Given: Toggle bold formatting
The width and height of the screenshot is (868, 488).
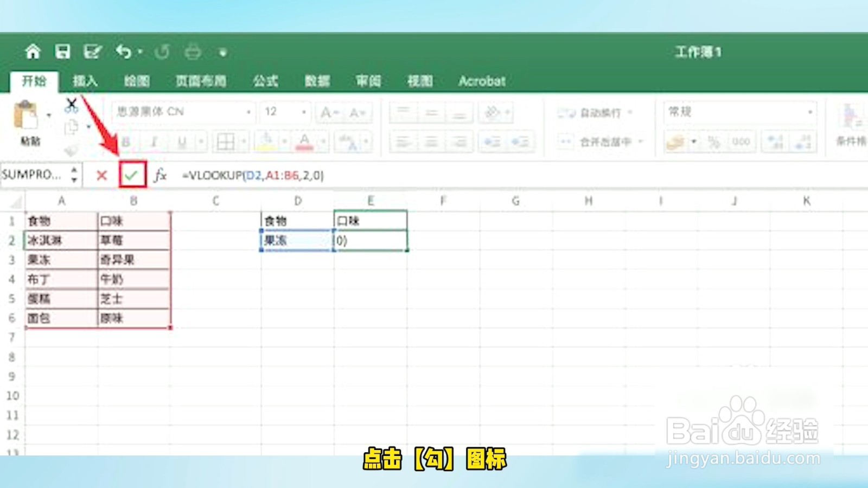Looking at the screenshot, I should 125,142.
